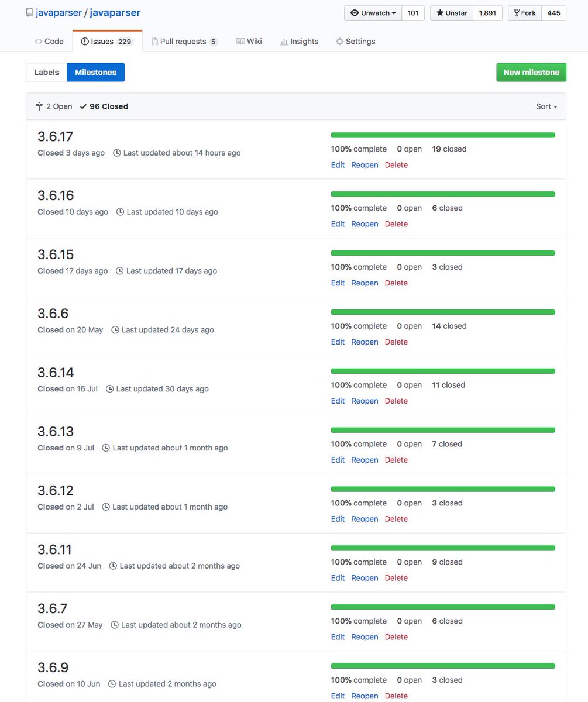Open the forks count 445

tap(553, 13)
